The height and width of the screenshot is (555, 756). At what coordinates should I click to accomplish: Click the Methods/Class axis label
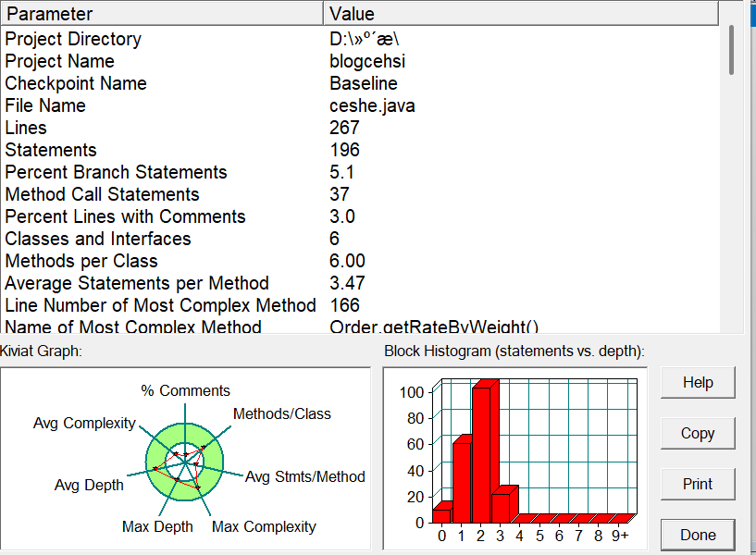tap(282, 413)
